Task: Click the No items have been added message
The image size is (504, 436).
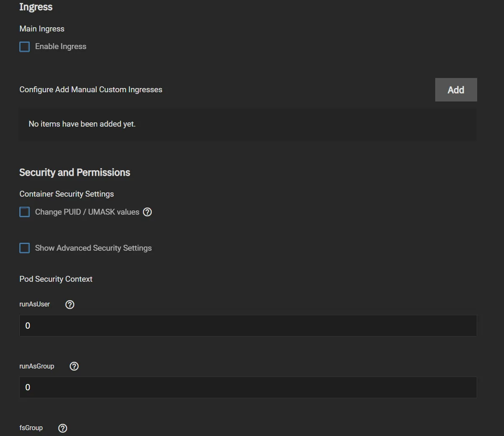Action: [x=82, y=124]
